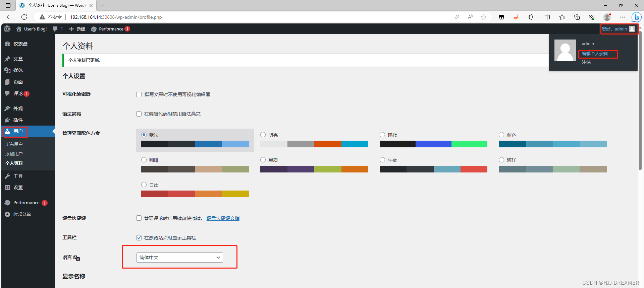
Task: Open Performance in the sidebar
Action: (26, 203)
